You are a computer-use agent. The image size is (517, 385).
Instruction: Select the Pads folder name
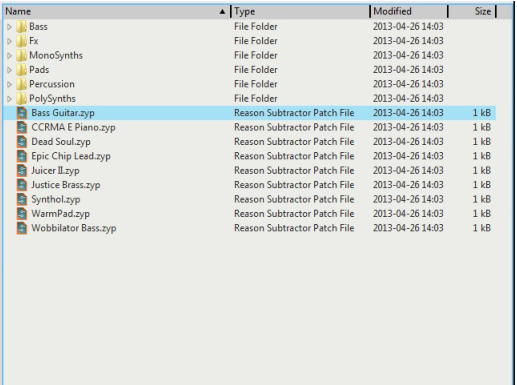[39, 70]
